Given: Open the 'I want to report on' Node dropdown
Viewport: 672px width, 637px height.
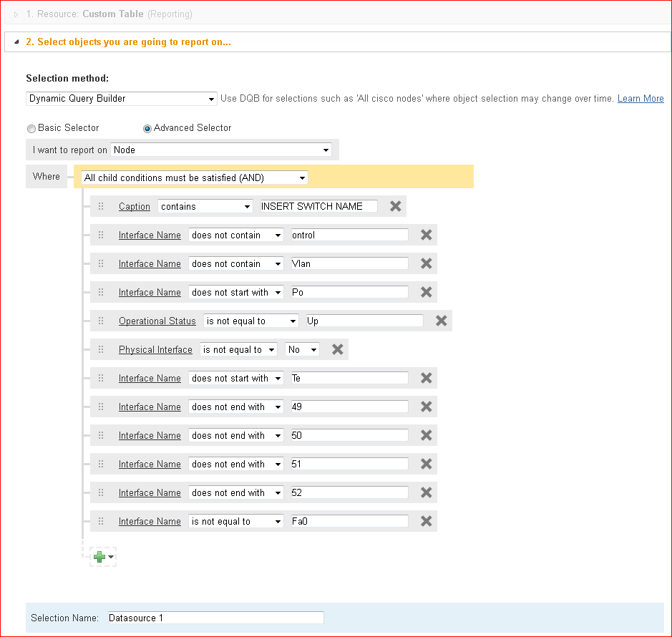Looking at the screenshot, I should [x=221, y=150].
